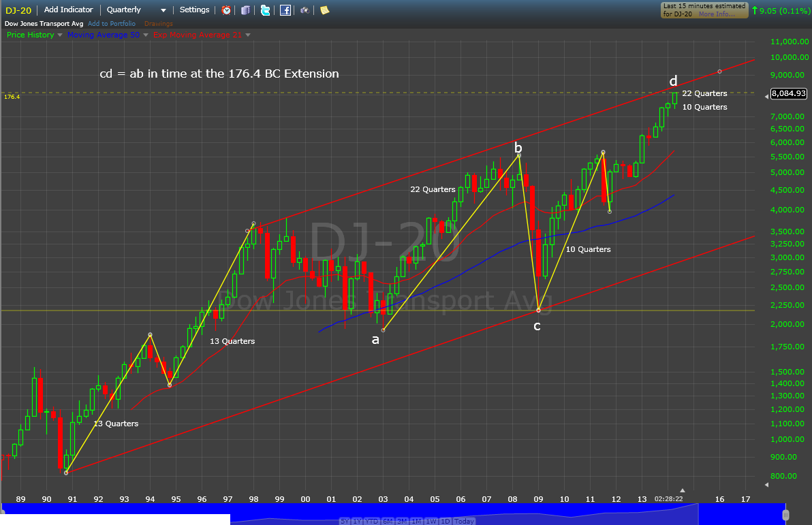Click the timeline range slider handle
The image size is (812, 525).
[785, 515]
